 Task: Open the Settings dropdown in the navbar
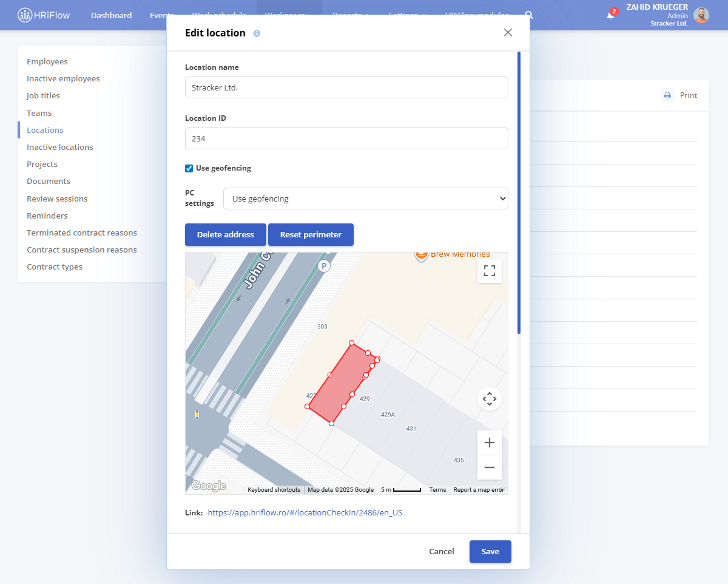[x=407, y=15]
